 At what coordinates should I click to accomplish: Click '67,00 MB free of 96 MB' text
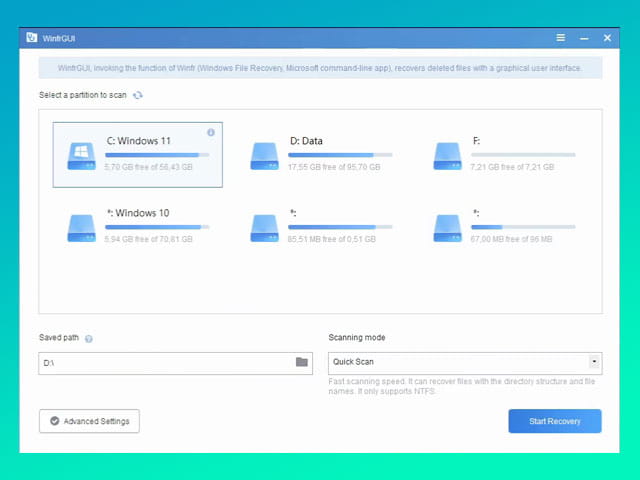tap(511, 239)
